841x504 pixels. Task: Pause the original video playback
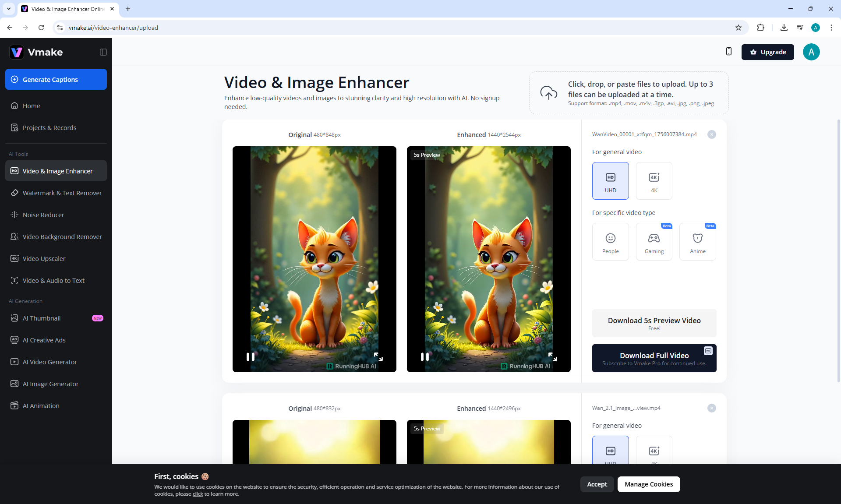(250, 357)
